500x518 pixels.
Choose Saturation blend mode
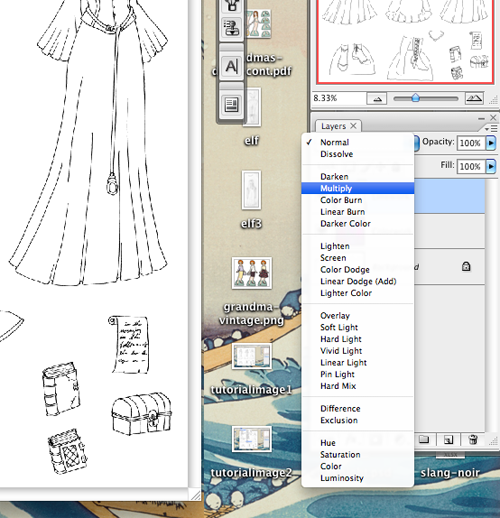pos(357,454)
